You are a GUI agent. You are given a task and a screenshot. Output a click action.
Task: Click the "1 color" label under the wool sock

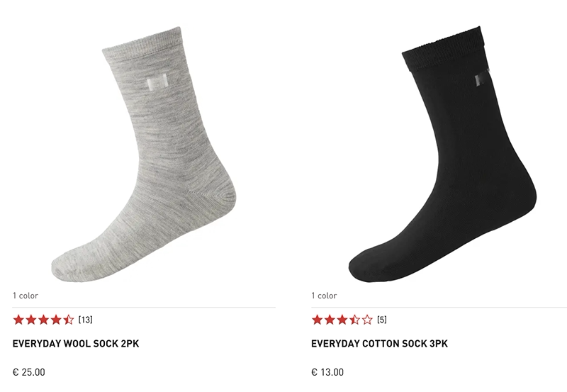pos(26,296)
